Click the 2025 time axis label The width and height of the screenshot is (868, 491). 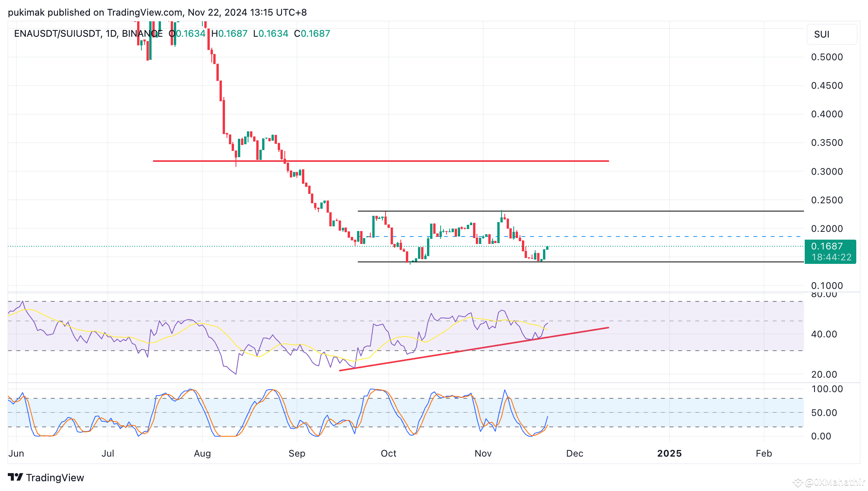point(670,453)
